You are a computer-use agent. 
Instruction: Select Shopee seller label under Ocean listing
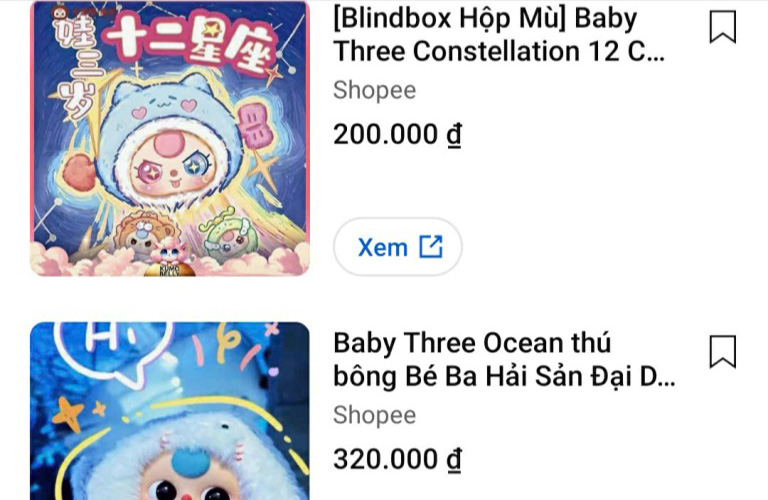coord(375,415)
